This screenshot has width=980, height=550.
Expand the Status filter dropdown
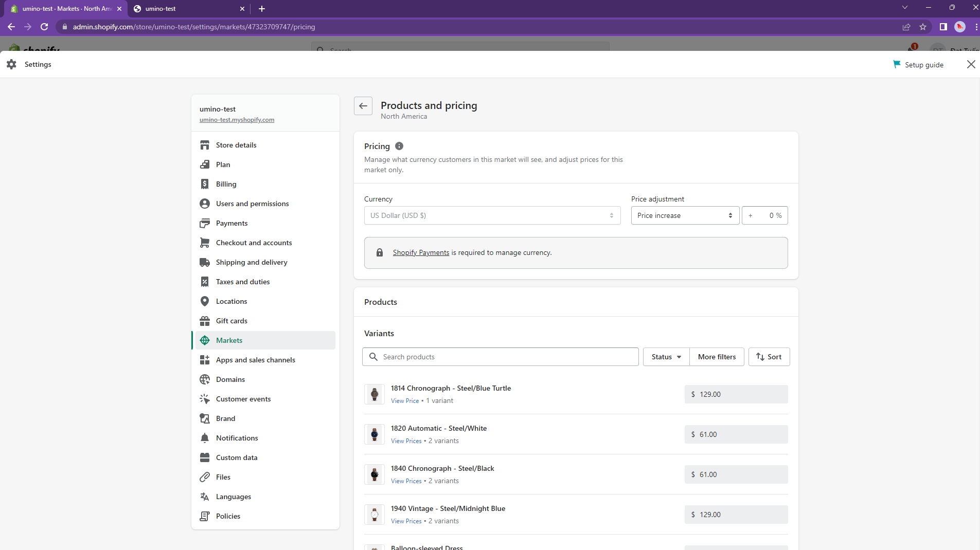[x=666, y=357]
